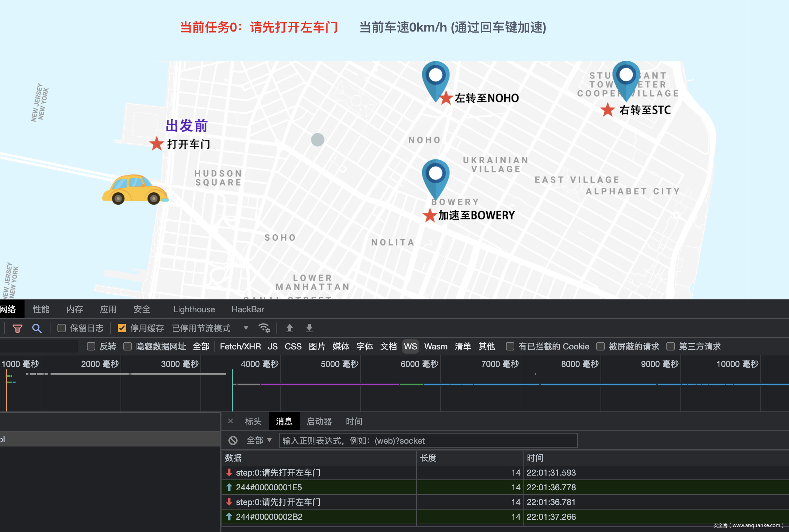Select the WS request type filter

410,346
